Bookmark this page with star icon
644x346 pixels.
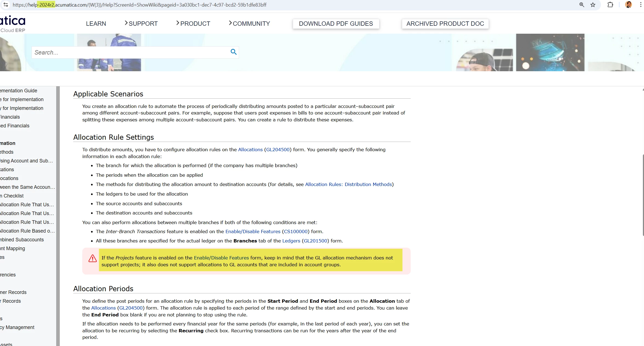[593, 5]
